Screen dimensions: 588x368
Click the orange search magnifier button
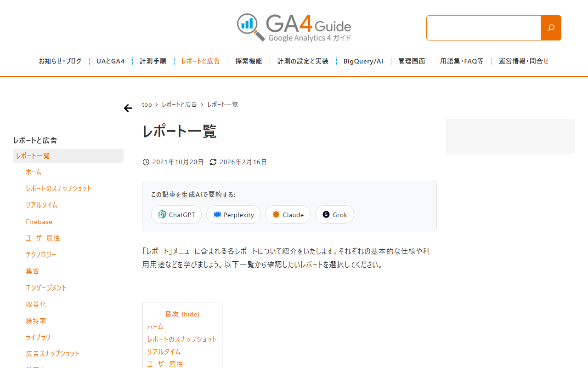coord(551,28)
